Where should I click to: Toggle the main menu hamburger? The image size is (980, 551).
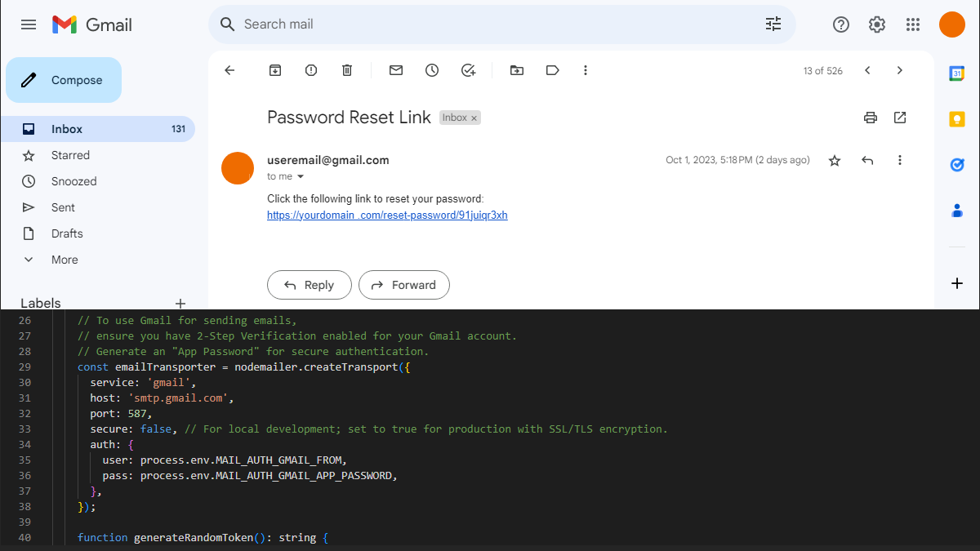click(29, 24)
